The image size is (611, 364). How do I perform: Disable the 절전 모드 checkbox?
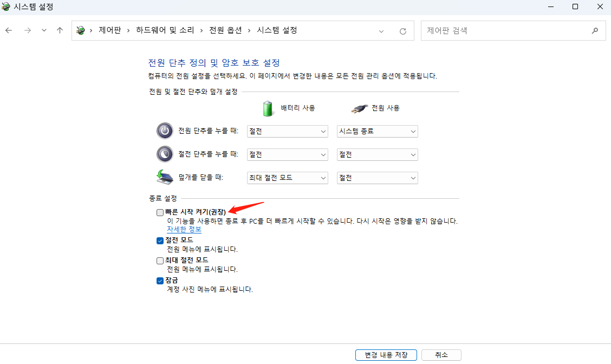click(x=160, y=240)
